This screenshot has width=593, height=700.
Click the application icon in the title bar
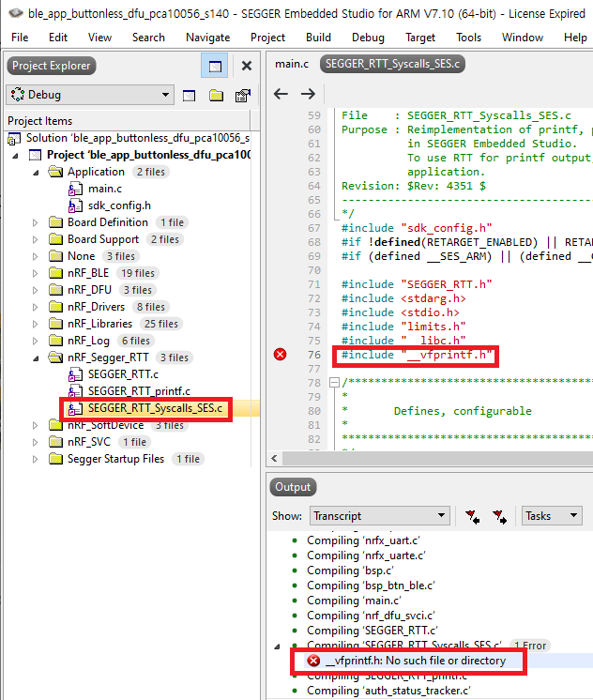pyautogui.click(x=15, y=13)
